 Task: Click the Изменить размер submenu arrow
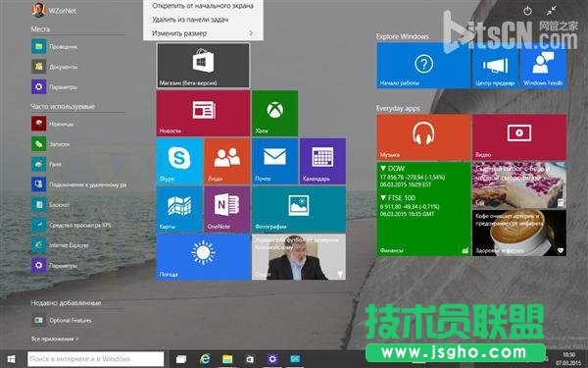251,33
